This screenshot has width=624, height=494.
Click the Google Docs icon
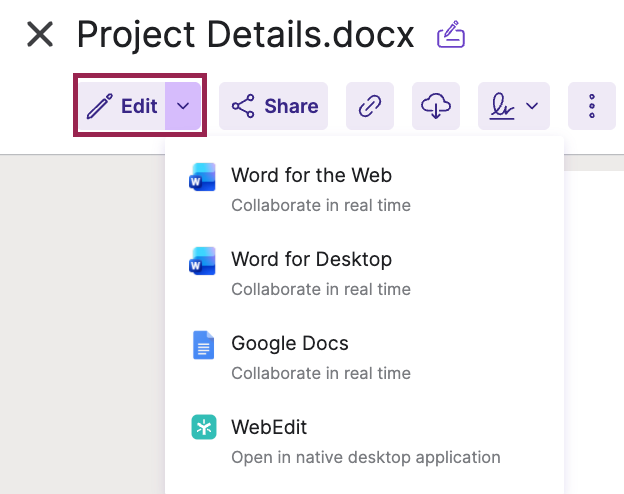click(203, 345)
